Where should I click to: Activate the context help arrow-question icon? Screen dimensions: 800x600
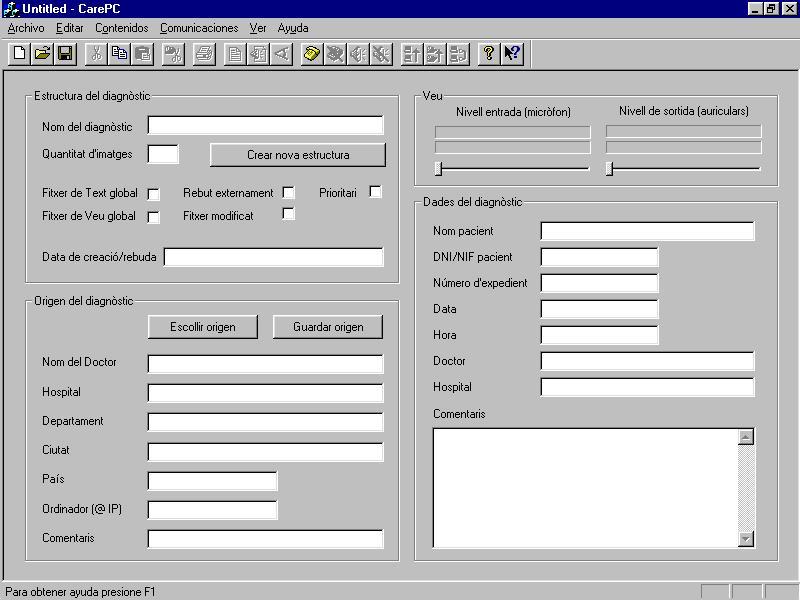click(512, 54)
